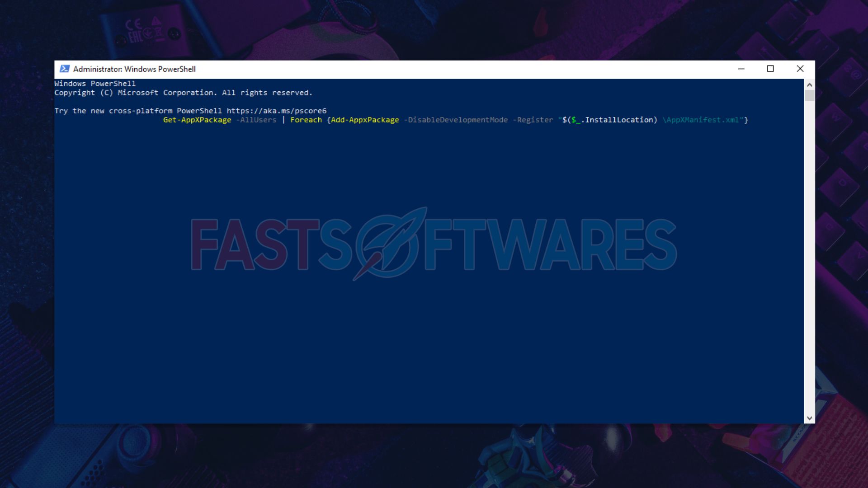Click the scrollbar down arrow
This screenshot has height=488, width=868.
pos(809,418)
